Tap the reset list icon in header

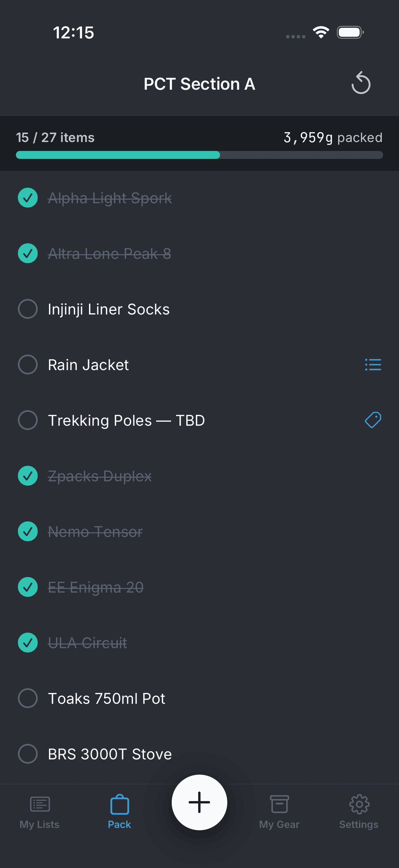[x=361, y=83]
